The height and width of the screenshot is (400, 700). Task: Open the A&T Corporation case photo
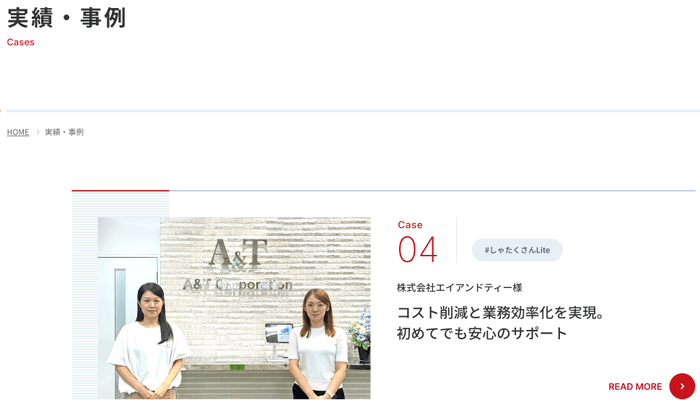pos(234,308)
